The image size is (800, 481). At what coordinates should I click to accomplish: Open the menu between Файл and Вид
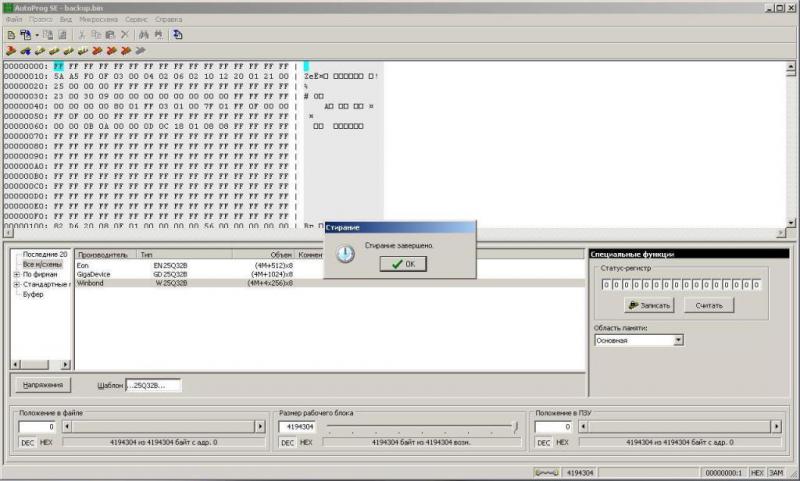(41, 19)
